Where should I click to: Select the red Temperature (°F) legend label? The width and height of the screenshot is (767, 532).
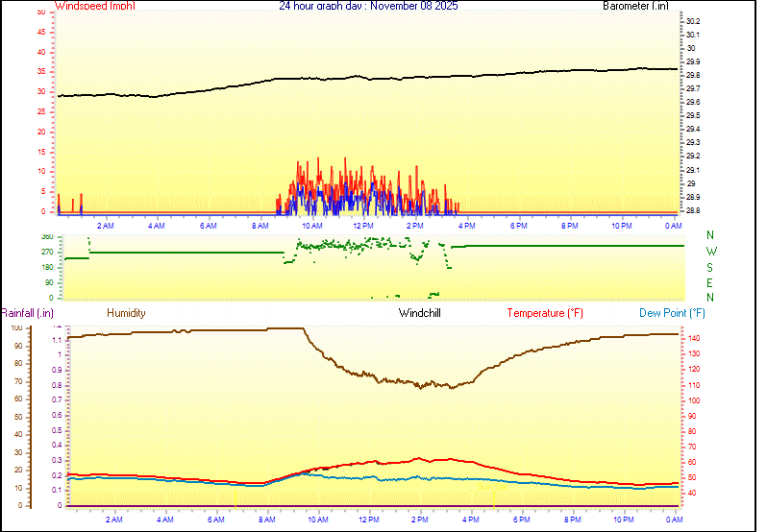click(545, 313)
